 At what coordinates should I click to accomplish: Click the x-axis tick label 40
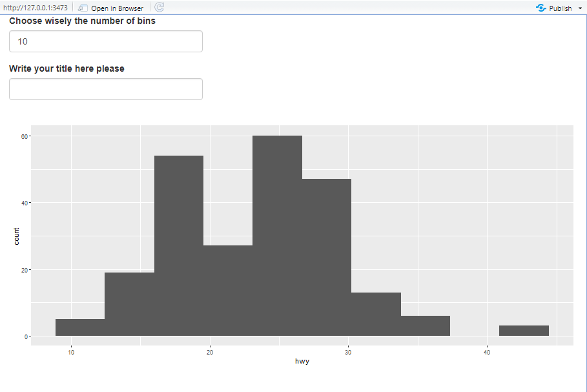click(x=487, y=353)
